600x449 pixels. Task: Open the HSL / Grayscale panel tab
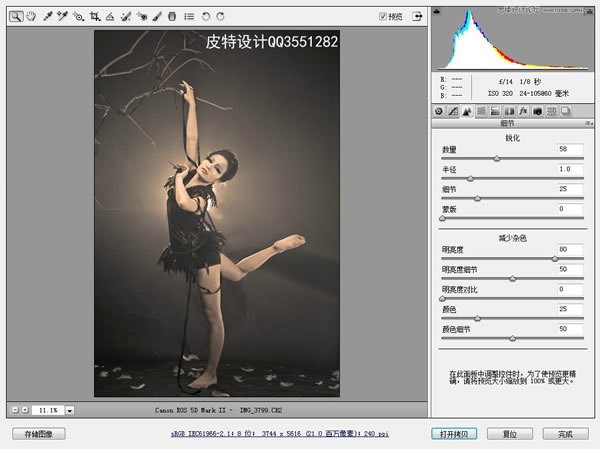tap(481, 111)
